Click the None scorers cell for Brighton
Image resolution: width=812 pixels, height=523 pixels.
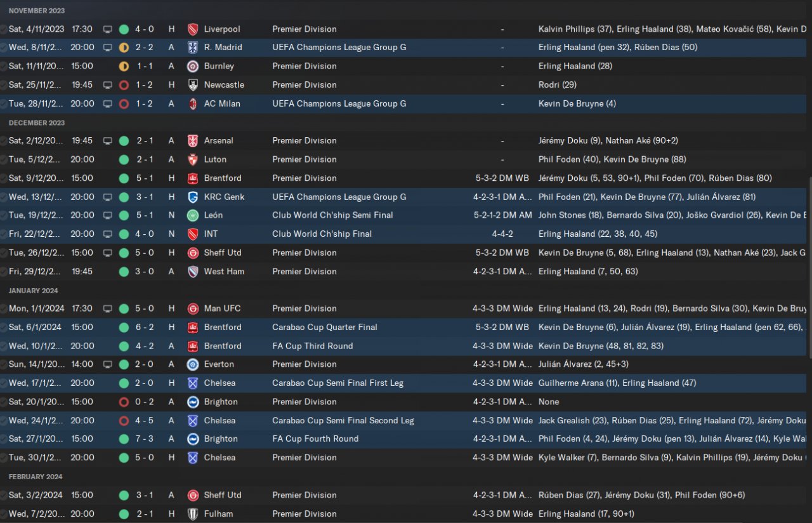[549, 402]
